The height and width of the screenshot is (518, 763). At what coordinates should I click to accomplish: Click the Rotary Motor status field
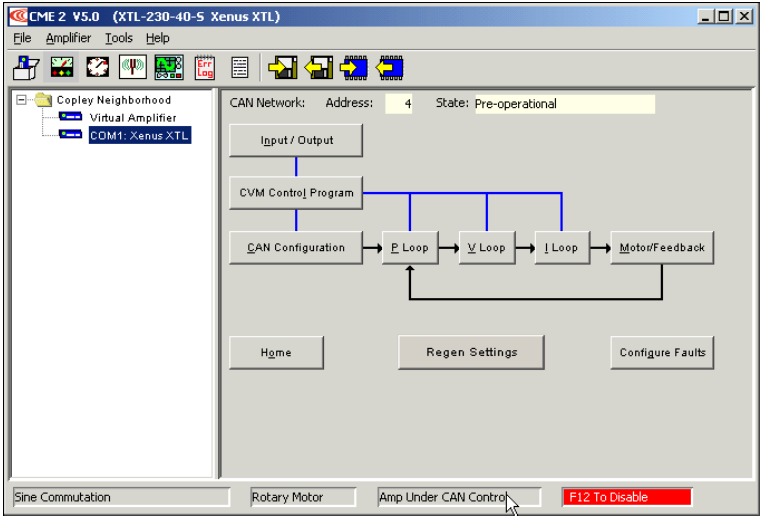point(303,497)
